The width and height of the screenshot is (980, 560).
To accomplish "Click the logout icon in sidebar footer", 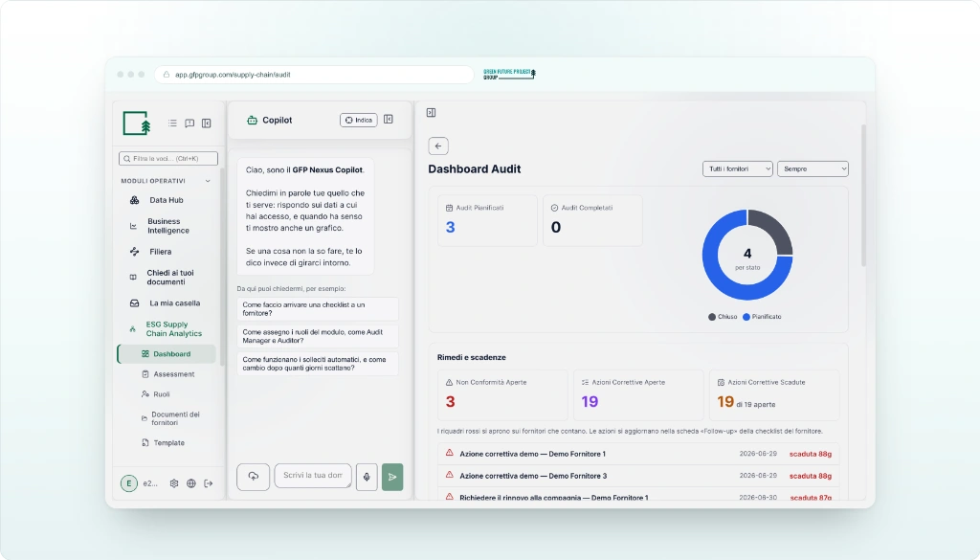I will [x=208, y=483].
